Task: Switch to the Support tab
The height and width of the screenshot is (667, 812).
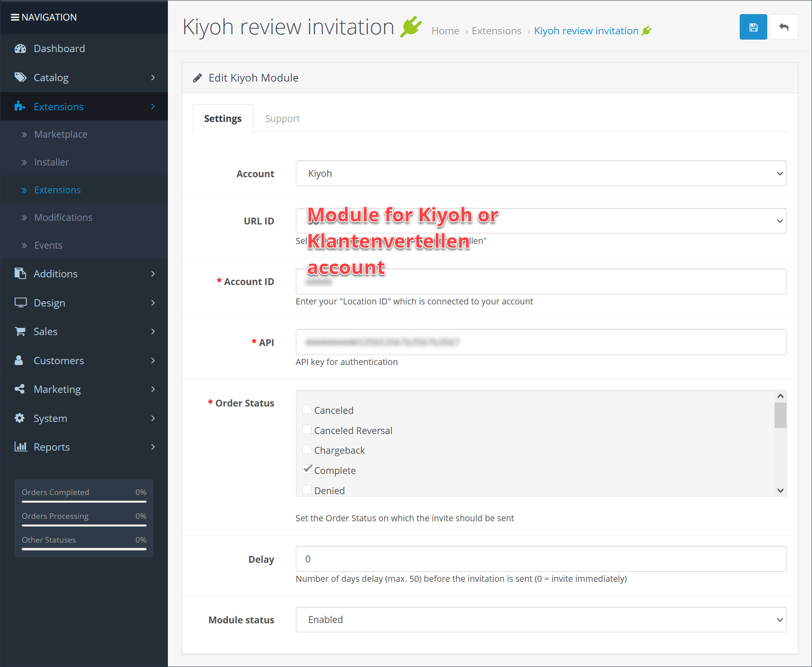Action: click(282, 118)
